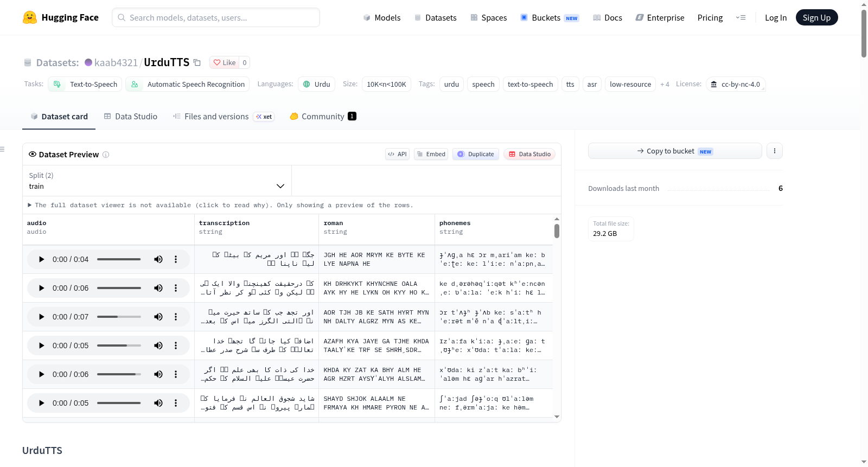Click the API button
868x467 pixels.
click(x=398, y=154)
